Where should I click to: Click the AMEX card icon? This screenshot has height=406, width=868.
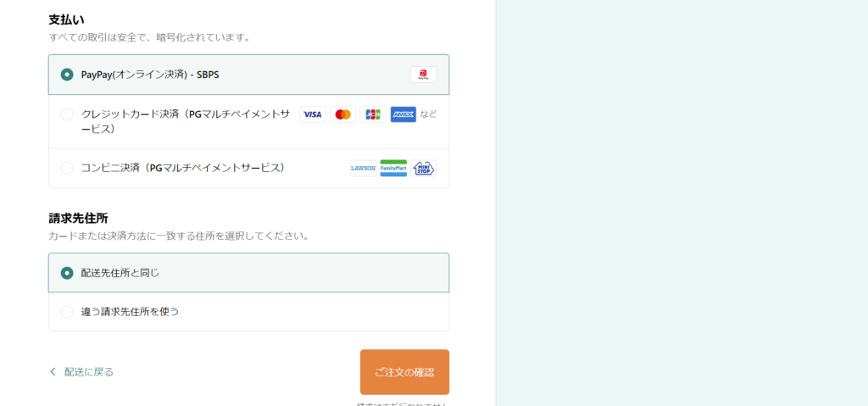(403, 114)
